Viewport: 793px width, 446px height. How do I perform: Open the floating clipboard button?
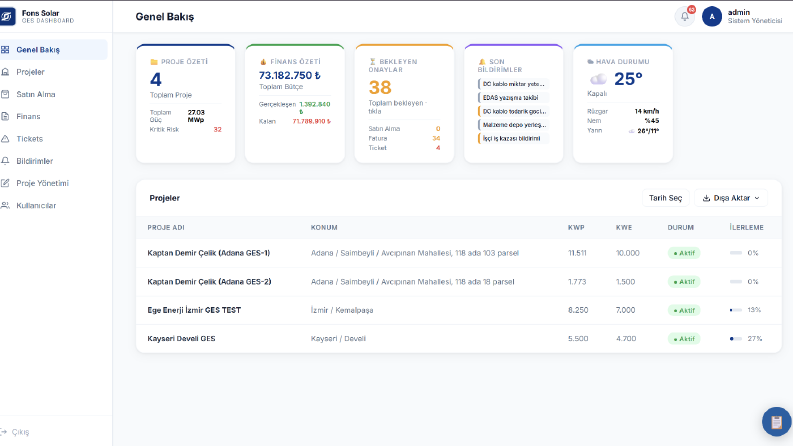[776, 421]
